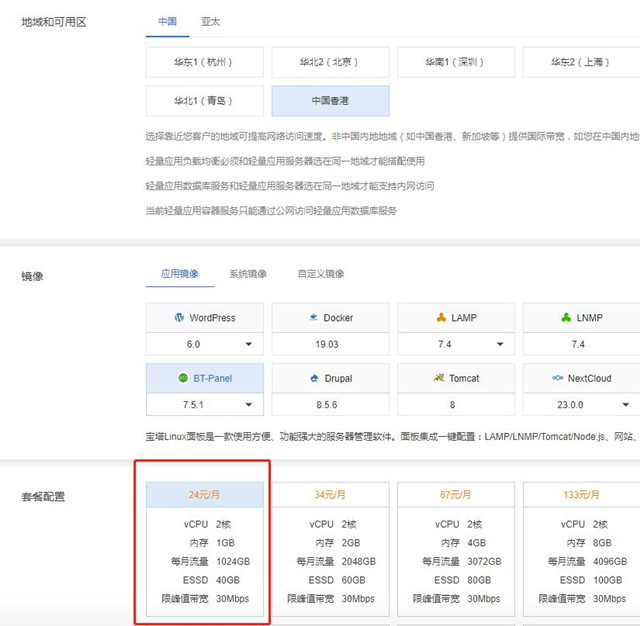Click the 内存 8GB value
Screen dimensions: 640x626
[602, 543]
